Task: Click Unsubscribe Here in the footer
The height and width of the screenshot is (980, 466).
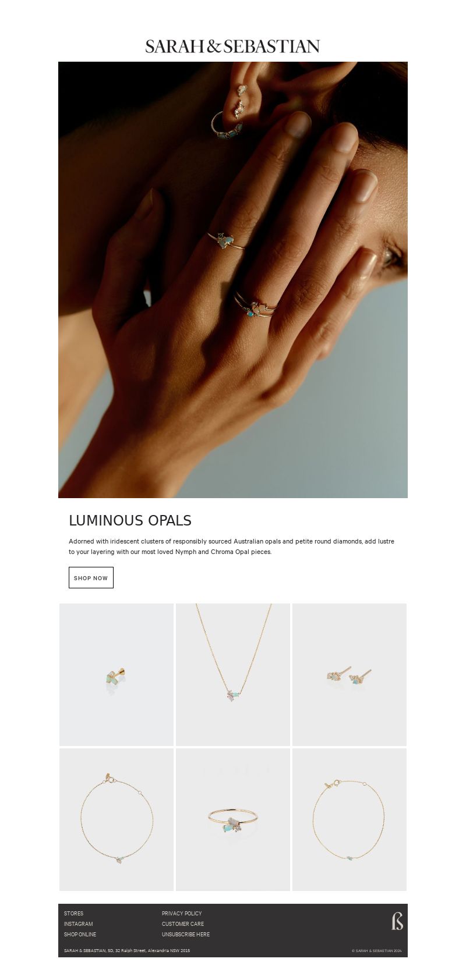Action: tap(186, 935)
